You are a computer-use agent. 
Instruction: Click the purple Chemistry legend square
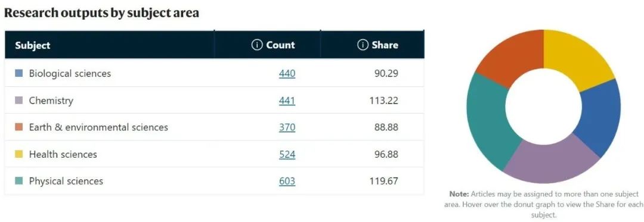pos(19,101)
